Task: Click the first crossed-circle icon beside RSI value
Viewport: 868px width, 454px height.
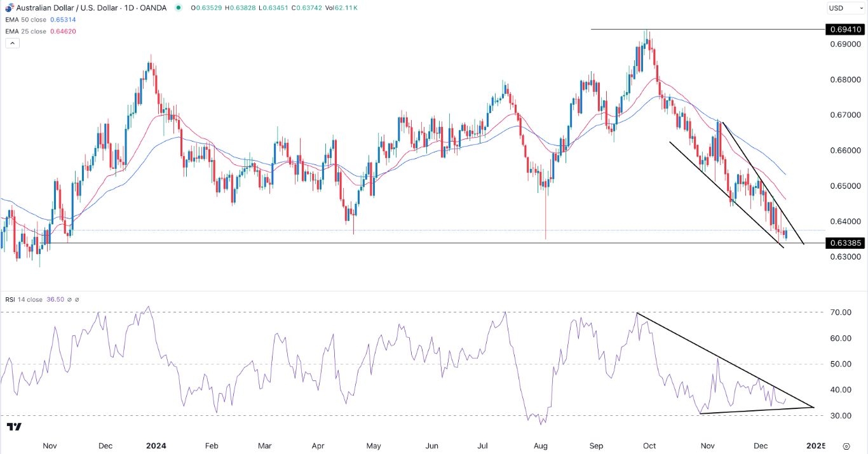Action: (69, 298)
